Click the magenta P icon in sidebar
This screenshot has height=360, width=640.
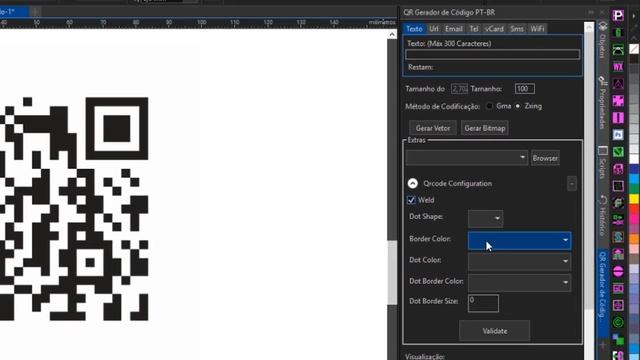pyautogui.click(x=618, y=16)
